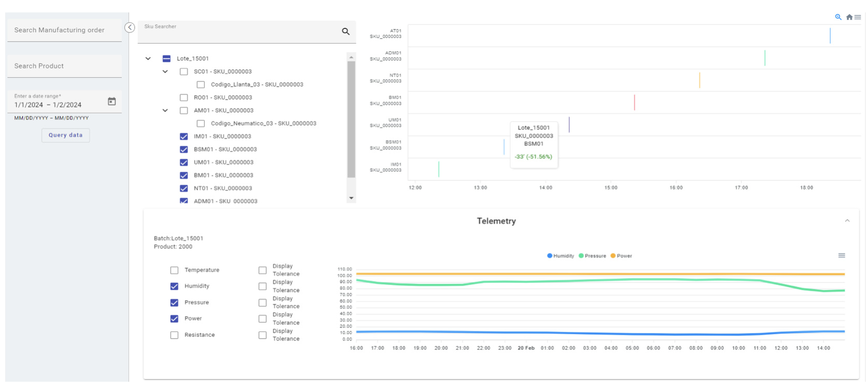Open the timeline chart hamburger menu
Screen dimensions: 868x389
click(858, 17)
